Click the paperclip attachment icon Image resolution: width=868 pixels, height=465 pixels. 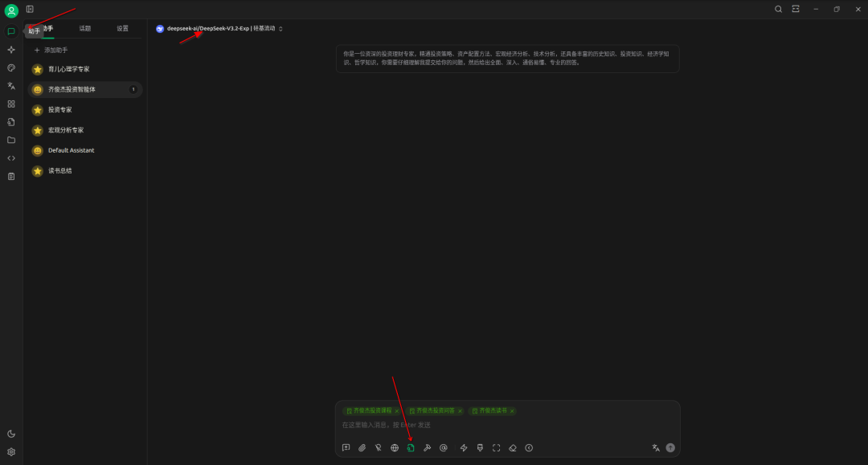point(362,448)
